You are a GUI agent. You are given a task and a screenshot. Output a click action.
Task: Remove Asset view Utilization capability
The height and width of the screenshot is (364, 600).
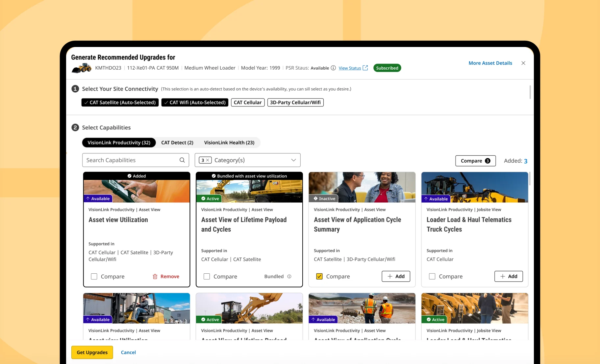[x=166, y=277]
